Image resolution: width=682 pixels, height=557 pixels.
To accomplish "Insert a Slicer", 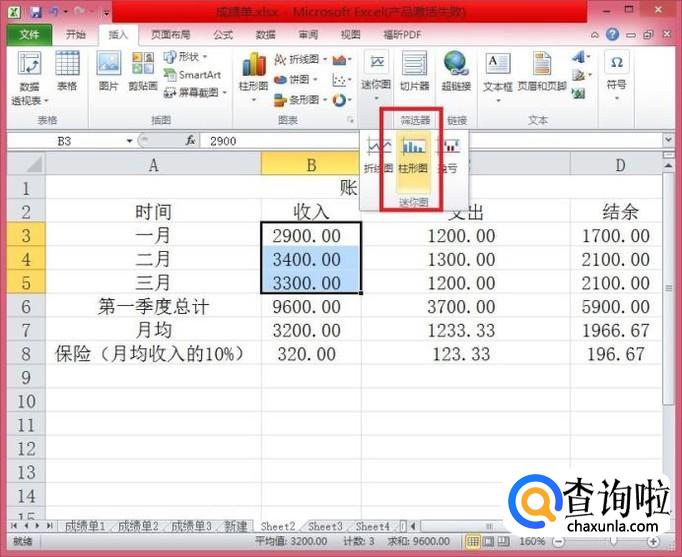I will coord(415,70).
